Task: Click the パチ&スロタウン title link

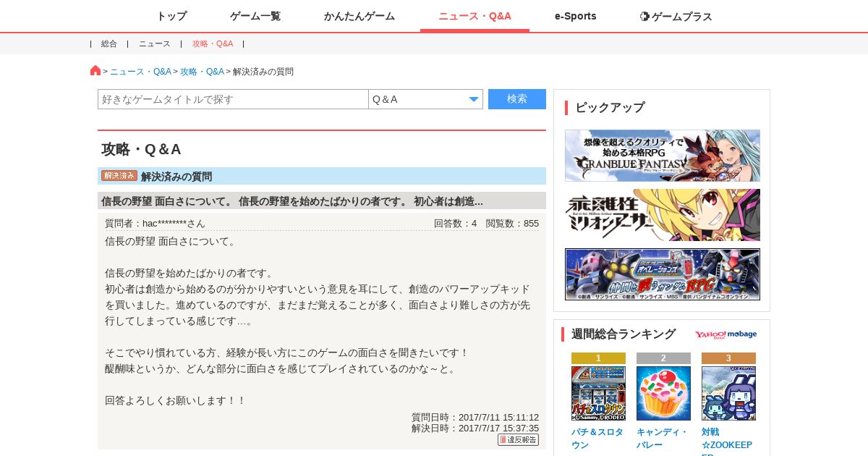Action: tap(597, 439)
